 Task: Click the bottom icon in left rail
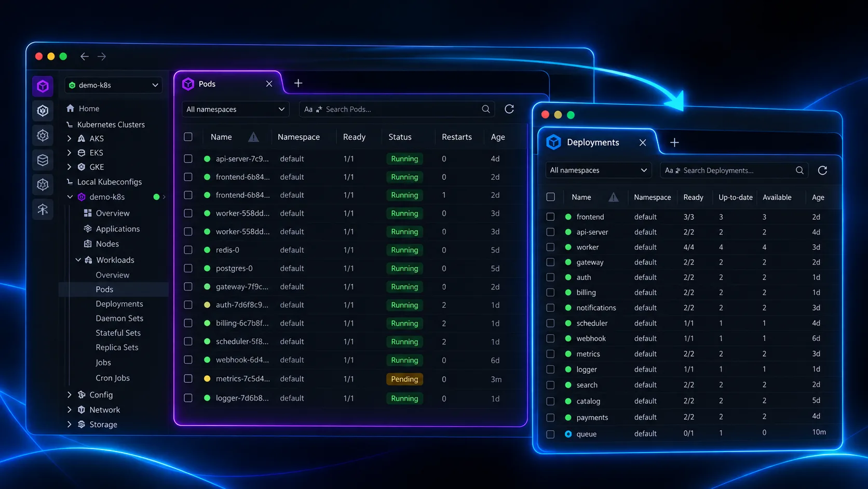(43, 209)
